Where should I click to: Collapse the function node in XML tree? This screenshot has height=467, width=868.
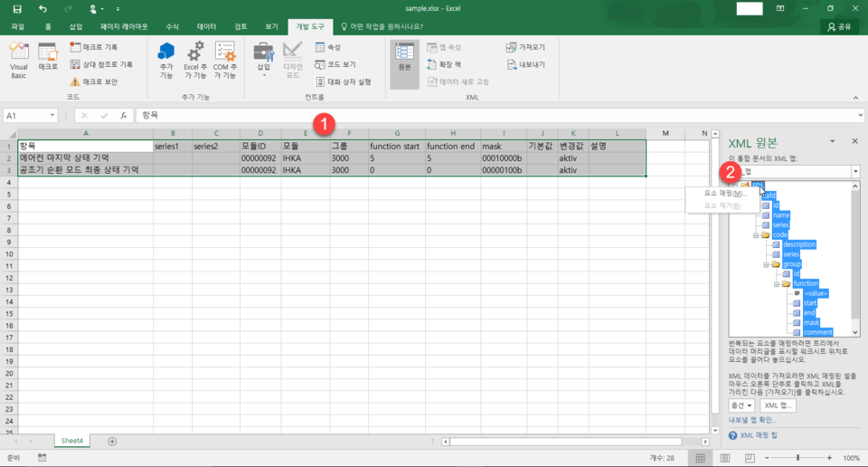click(777, 284)
